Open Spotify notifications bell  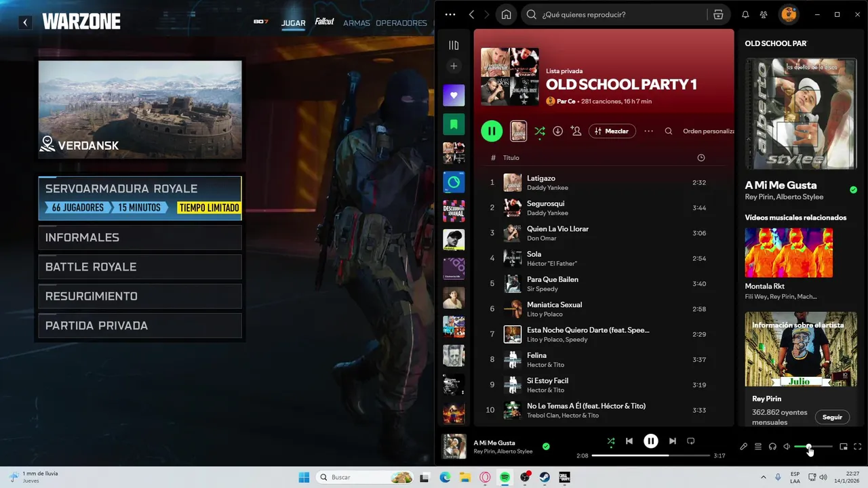pyautogui.click(x=745, y=14)
